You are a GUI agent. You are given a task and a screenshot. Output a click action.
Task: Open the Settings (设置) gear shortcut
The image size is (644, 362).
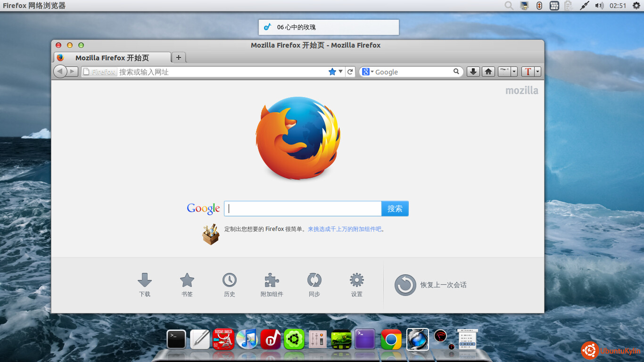pyautogui.click(x=356, y=280)
